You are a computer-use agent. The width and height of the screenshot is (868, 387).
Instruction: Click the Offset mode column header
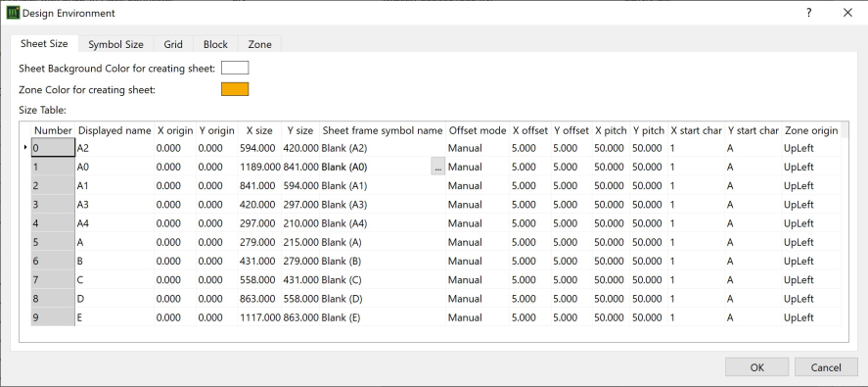478,130
